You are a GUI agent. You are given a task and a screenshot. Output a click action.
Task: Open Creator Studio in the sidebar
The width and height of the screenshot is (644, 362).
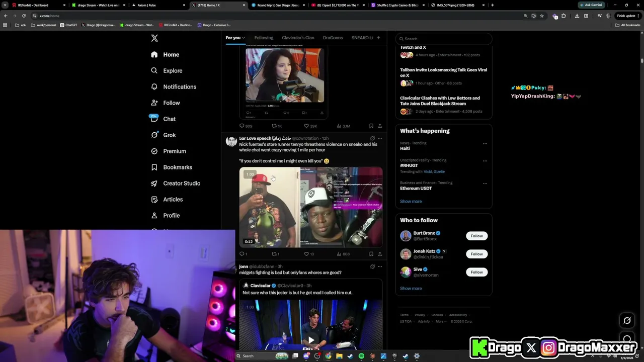175,183
